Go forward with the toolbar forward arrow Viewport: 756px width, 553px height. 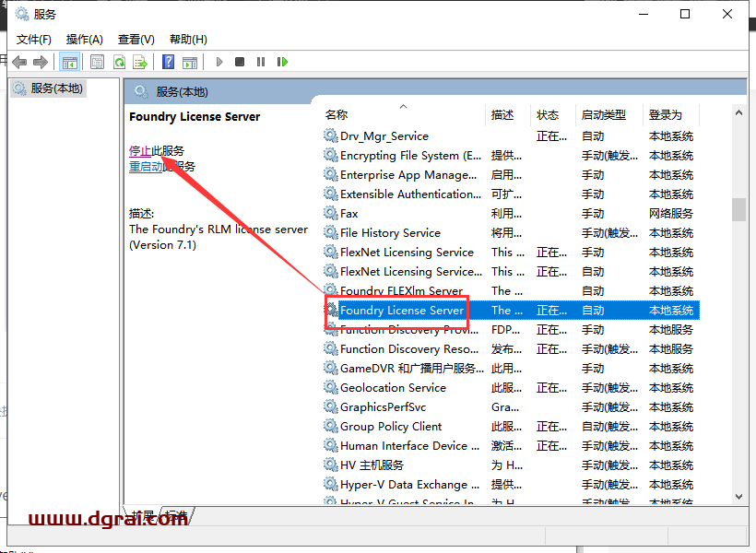[x=41, y=62]
